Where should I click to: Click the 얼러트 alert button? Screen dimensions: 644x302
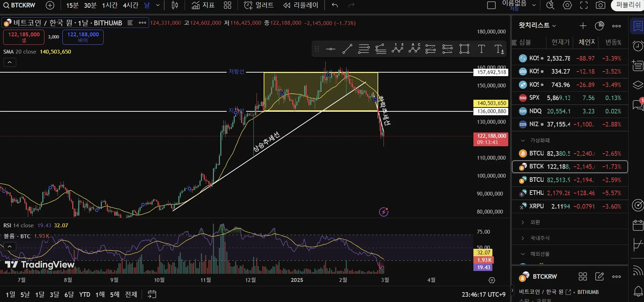(x=259, y=5)
